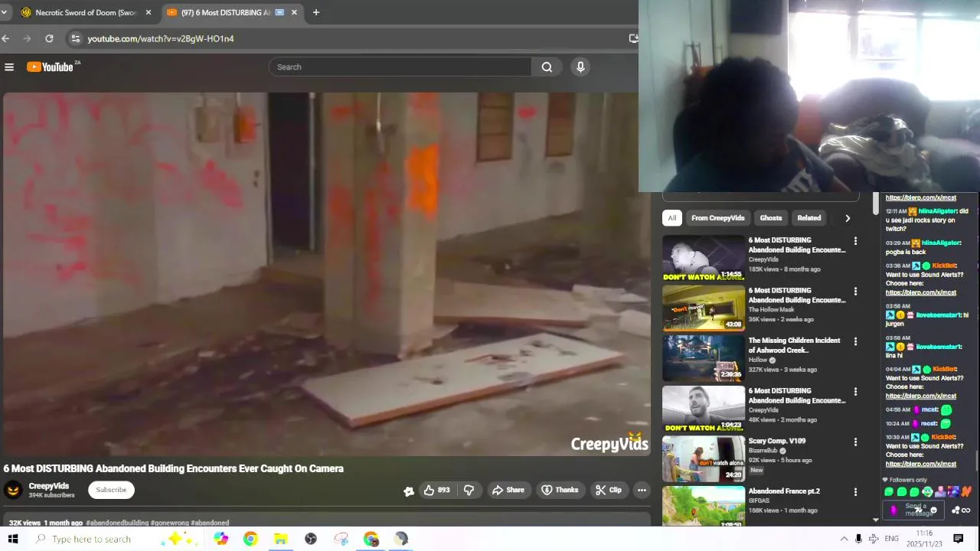Switch to Necrotic Sword of Doom tab
Screen dimensions: 980x551
(84, 12)
